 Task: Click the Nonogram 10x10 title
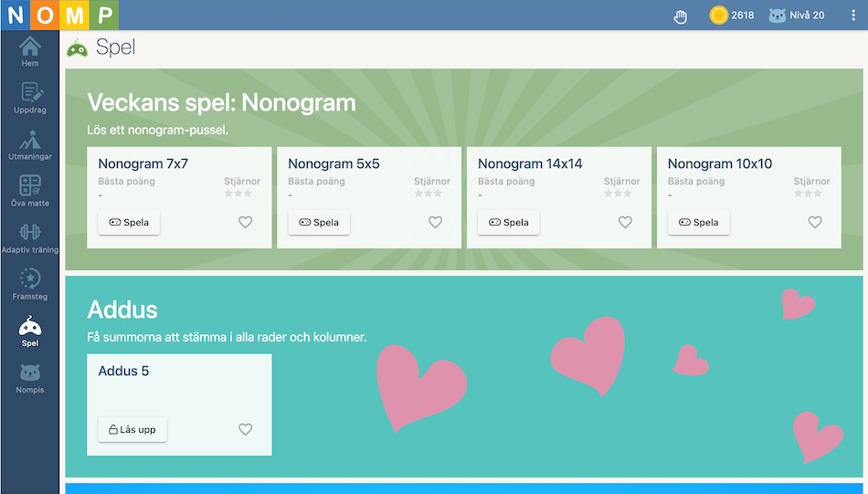click(x=720, y=163)
